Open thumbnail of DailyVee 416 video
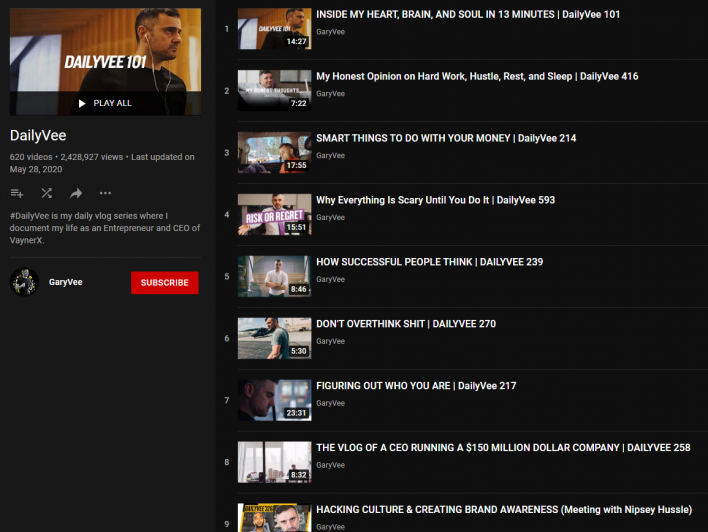The height and width of the screenshot is (532, 708). click(x=275, y=91)
